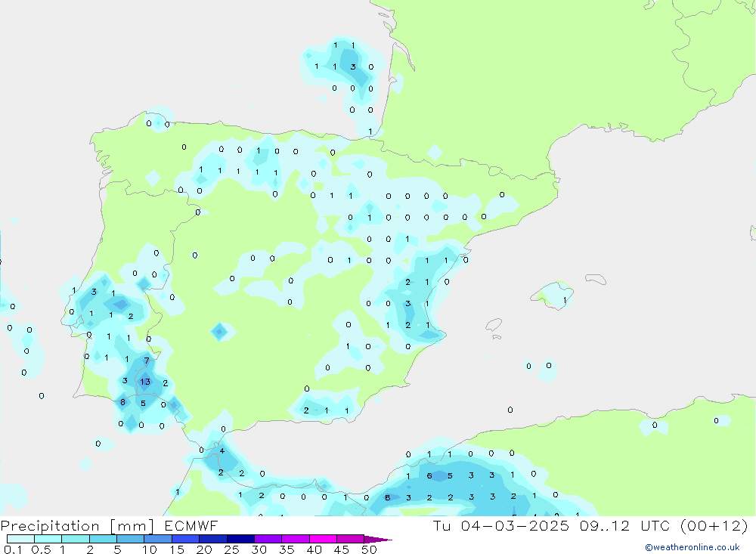Click the "13" precipitation value on map
Screen dimensions: 756x554
coord(145,382)
